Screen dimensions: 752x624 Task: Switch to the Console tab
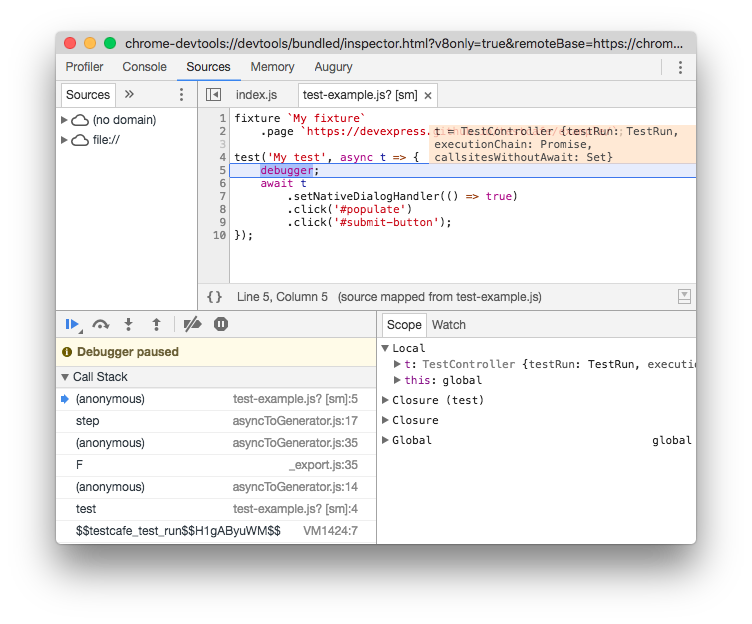(x=144, y=67)
